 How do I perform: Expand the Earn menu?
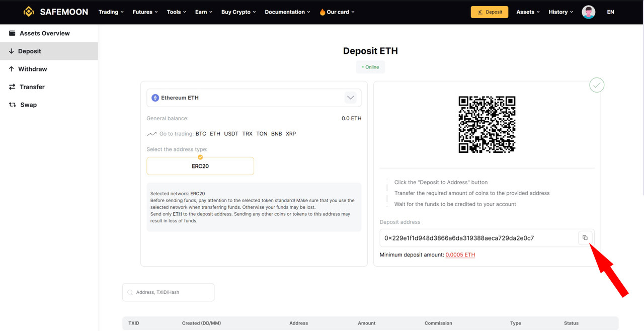click(204, 12)
